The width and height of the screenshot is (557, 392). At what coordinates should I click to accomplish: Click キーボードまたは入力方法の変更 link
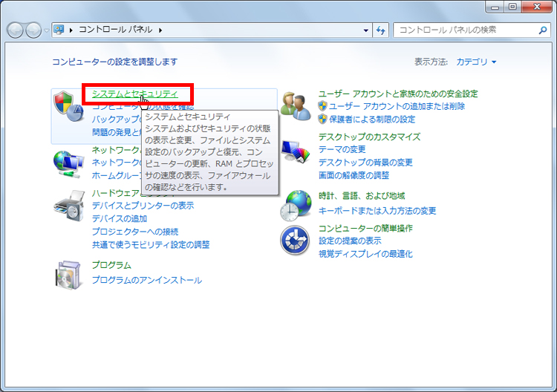click(x=377, y=211)
